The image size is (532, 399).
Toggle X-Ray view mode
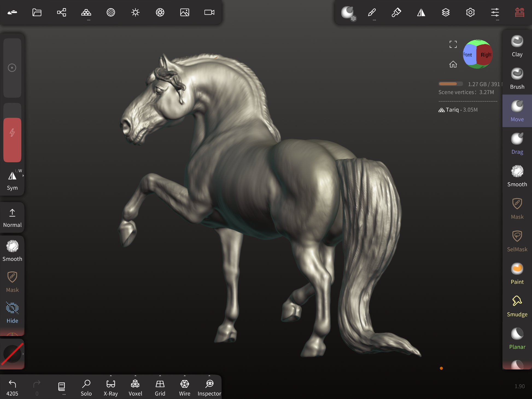point(111,387)
